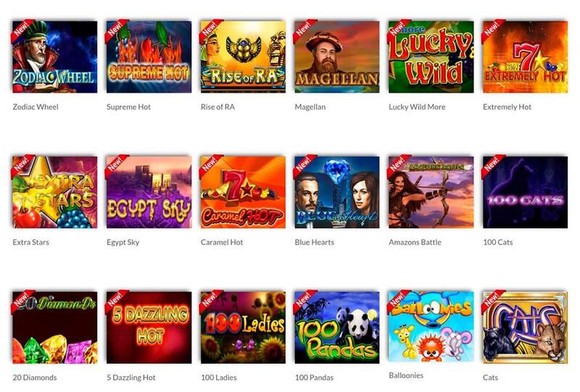The height and width of the screenshot is (392, 580).
Task: Open the 100 Pandas game thumbnail
Action: pyautogui.click(x=337, y=328)
